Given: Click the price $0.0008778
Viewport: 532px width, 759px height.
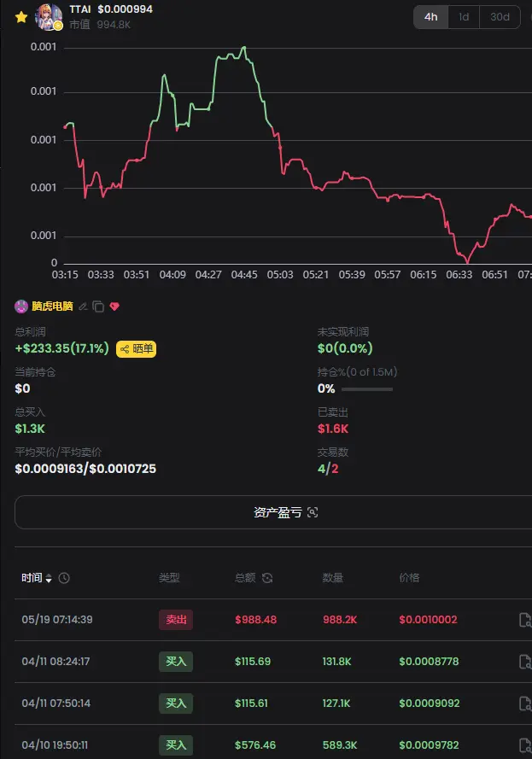Looking at the screenshot, I should (429, 661).
